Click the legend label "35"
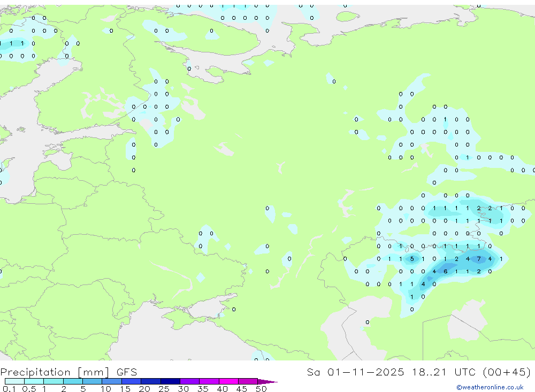The width and height of the screenshot is (535, 392). click(203, 389)
